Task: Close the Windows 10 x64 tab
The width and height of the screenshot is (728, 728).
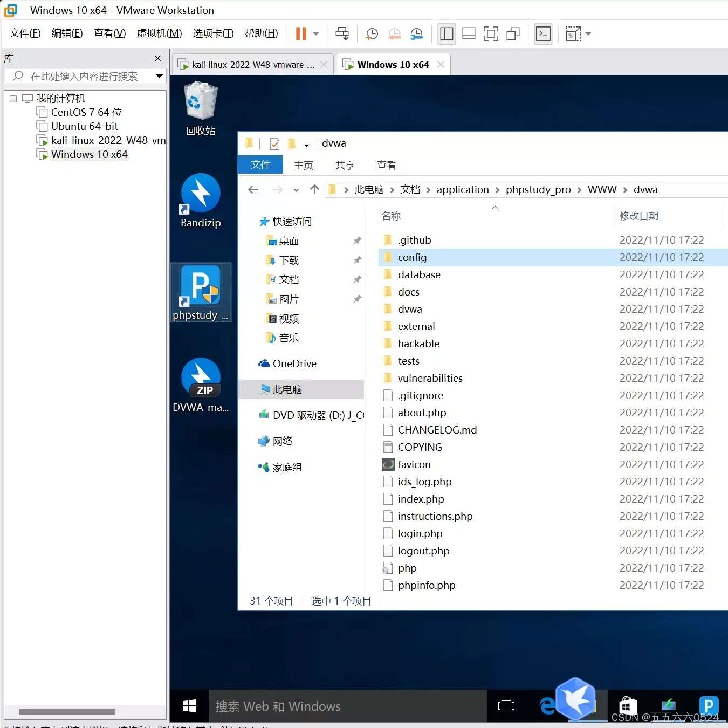Action: [441, 64]
